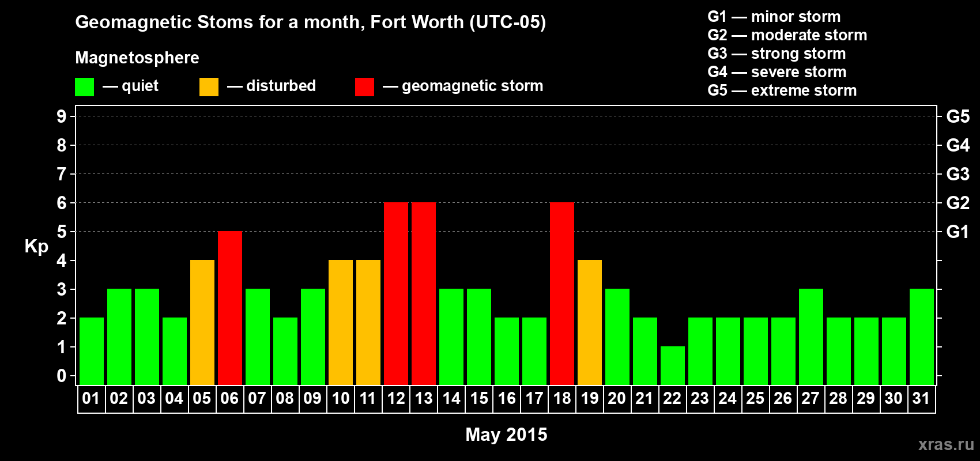Click the 'G5 — extreme storm' legend line
The width and height of the screenshot is (980, 461).
(x=782, y=90)
